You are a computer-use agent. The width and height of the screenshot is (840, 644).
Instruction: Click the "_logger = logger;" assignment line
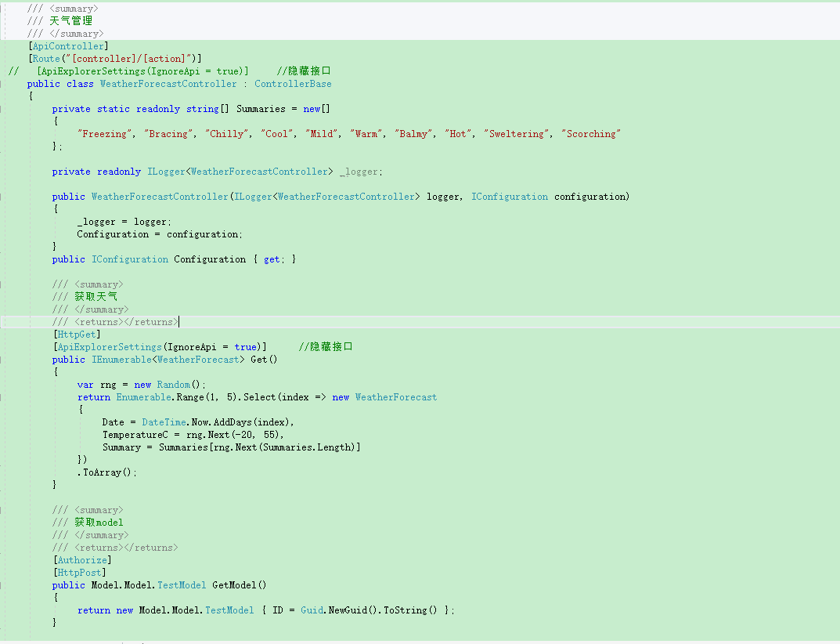[x=124, y=222]
